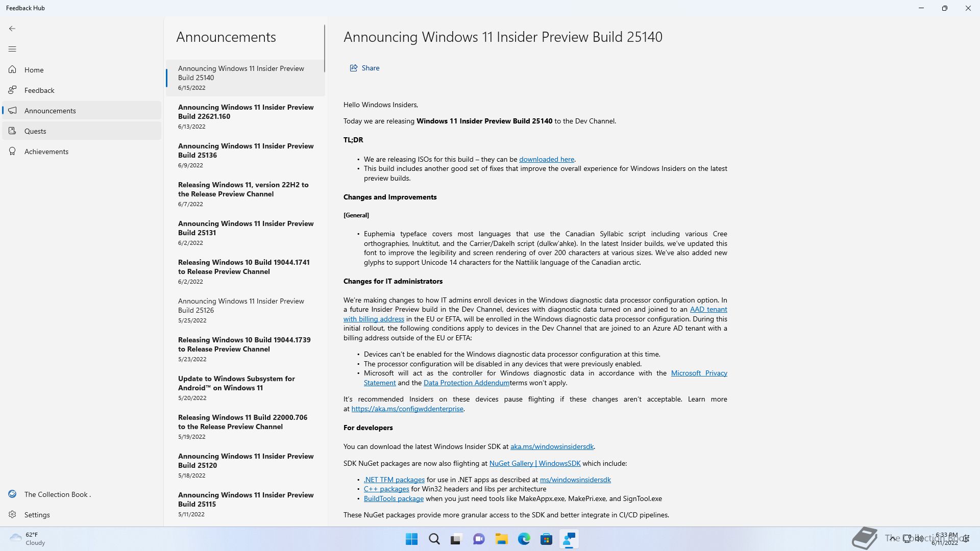Image resolution: width=980 pixels, height=551 pixels.
Task: Follow the ms/windowsinsidersdk link
Action: [x=575, y=480]
